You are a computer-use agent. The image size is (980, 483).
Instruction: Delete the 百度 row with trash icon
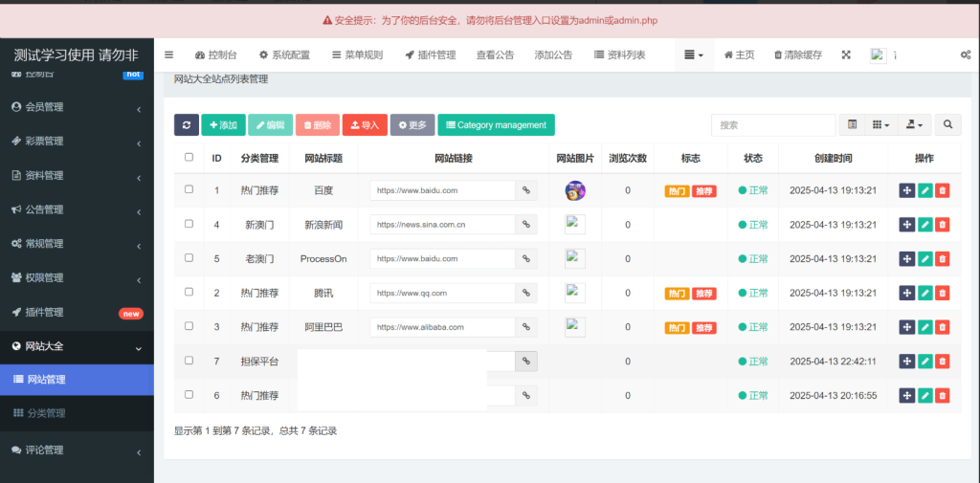click(943, 190)
